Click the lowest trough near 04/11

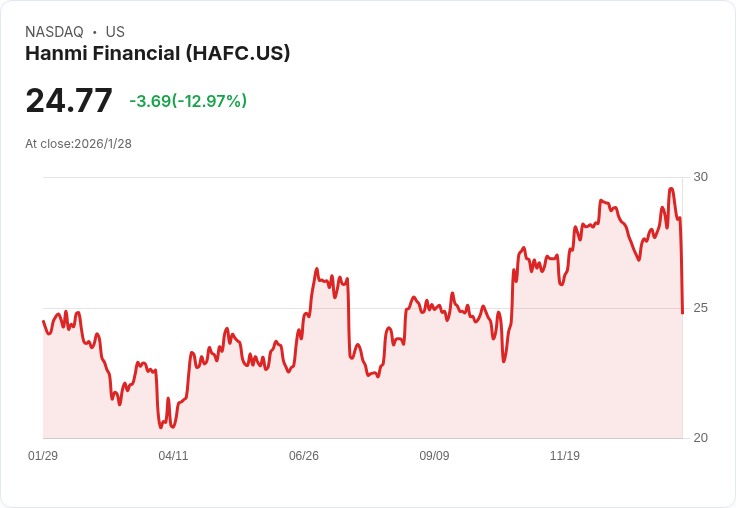coord(161,427)
